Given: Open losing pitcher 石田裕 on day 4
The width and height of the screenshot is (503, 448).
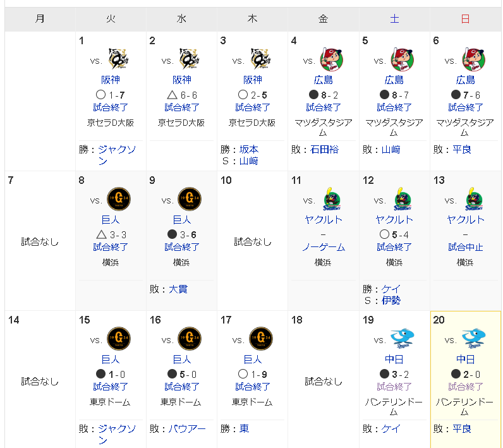Looking at the screenshot, I should coord(324,150).
